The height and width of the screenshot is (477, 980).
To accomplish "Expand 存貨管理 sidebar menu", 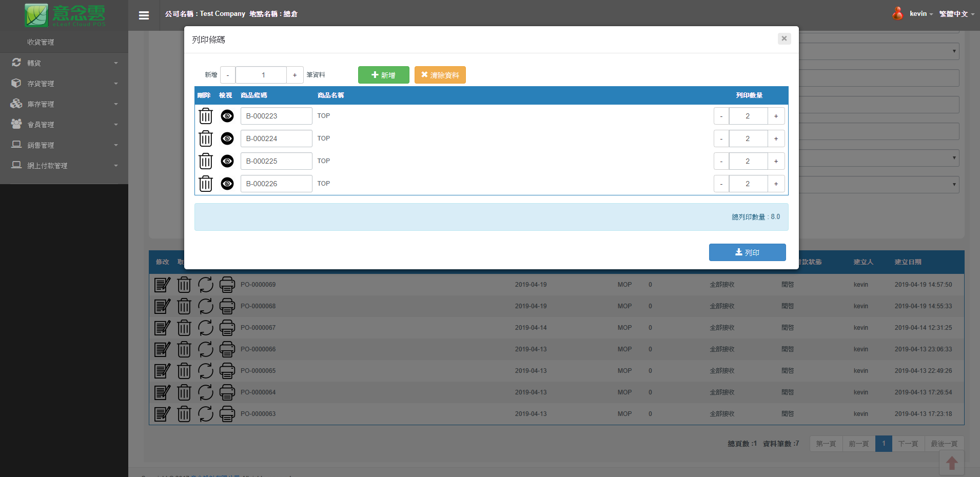I will pyautogui.click(x=64, y=84).
